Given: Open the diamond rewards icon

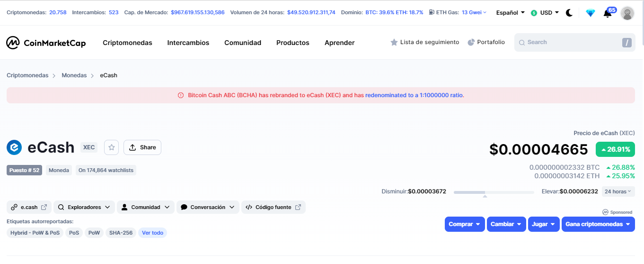Looking at the screenshot, I should (590, 13).
